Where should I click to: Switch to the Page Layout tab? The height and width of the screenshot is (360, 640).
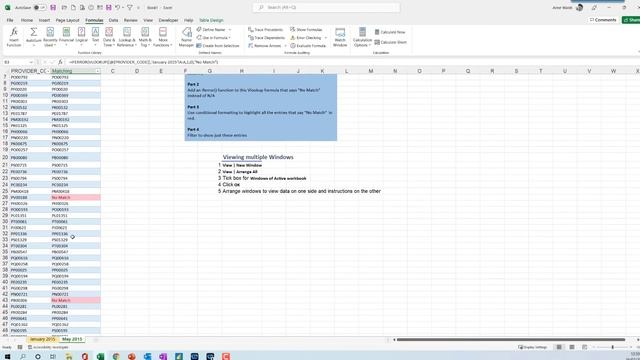(67, 20)
